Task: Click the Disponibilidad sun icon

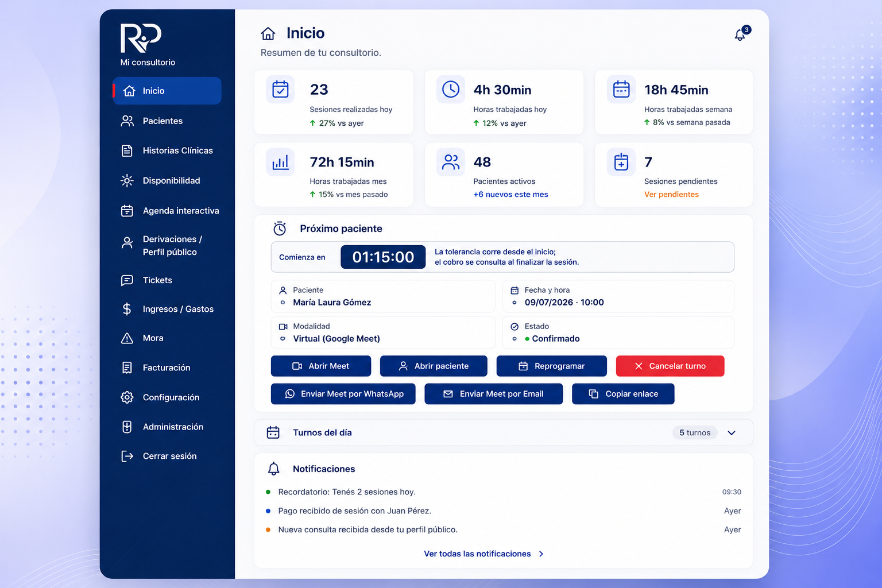Action: (127, 180)
